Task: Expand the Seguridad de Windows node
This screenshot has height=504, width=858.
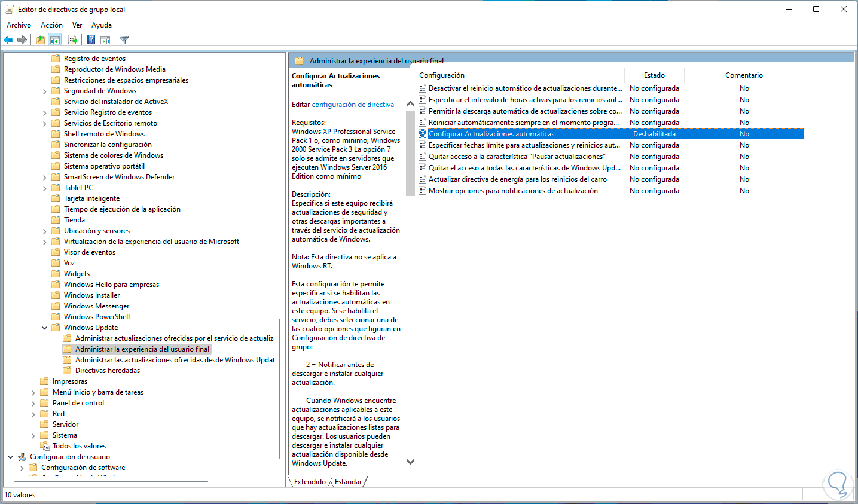Action: 45,91
